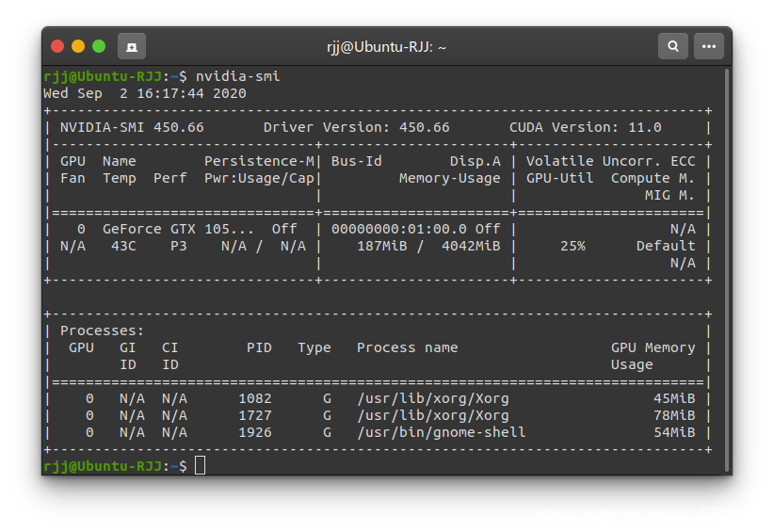Screen dimensions: 774x532
Task: Click PID 1082 in process list
Action: pos(255,398)
